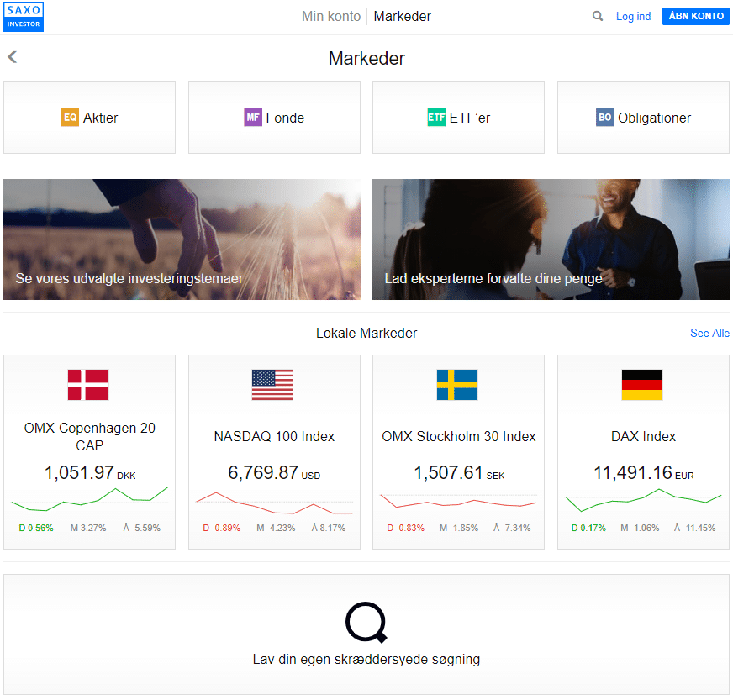This screenshot has height=700, width=733.
Task: Click the Danish flag icon
Action: tap(88, 385)
